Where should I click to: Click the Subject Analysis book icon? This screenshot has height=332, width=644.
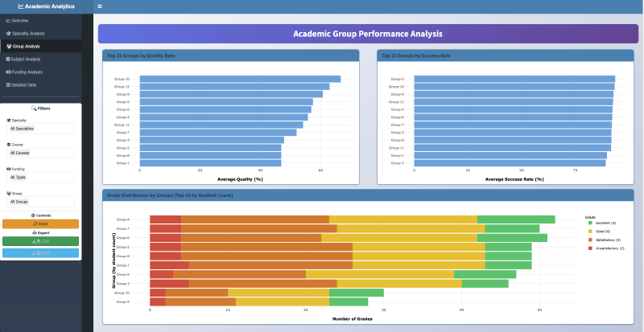(8, 59)
